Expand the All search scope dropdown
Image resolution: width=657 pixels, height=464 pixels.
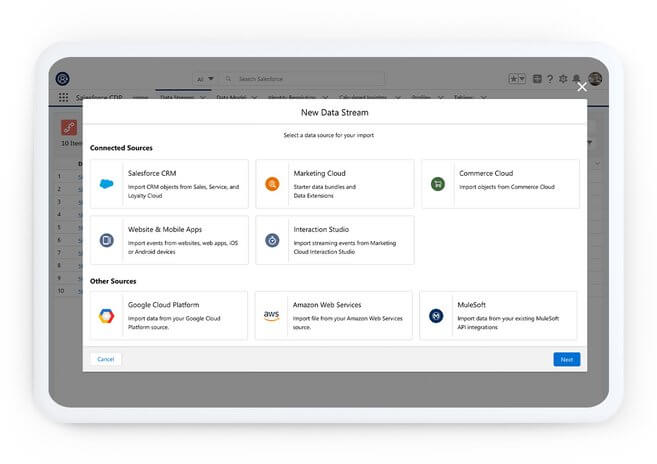(x=205, y=79)
